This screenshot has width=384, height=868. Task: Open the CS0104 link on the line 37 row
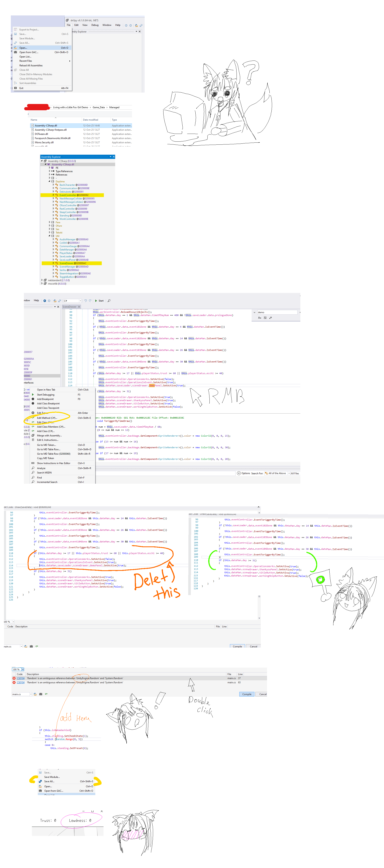[x=21, y=678]
